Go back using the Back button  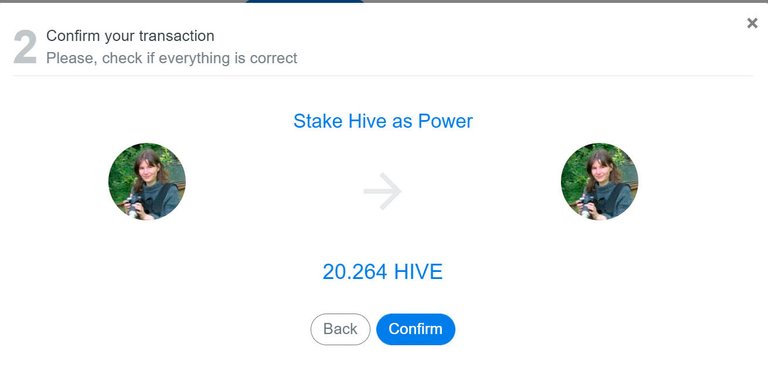click(340, 329)
